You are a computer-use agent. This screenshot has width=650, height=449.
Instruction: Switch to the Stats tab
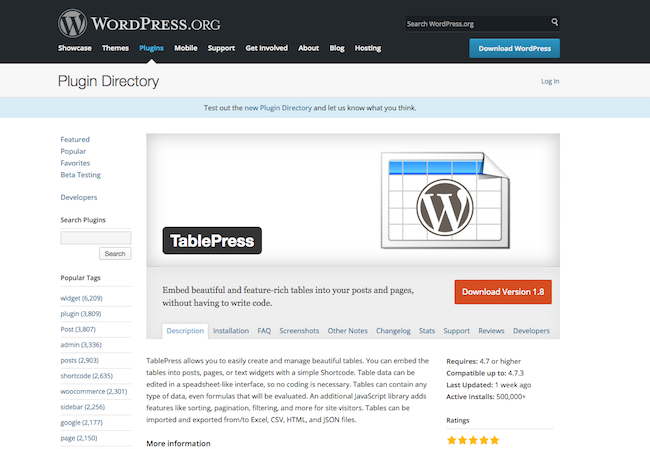pyautogui.click(x=427, y=331)
